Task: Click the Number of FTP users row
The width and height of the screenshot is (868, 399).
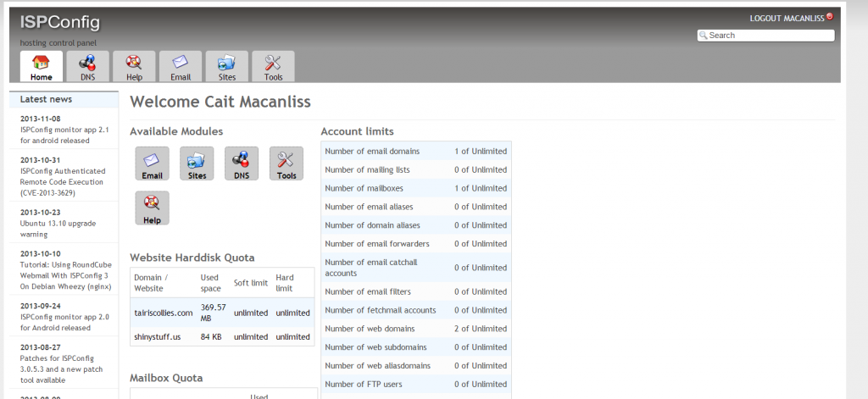Action: pos(415,384)
